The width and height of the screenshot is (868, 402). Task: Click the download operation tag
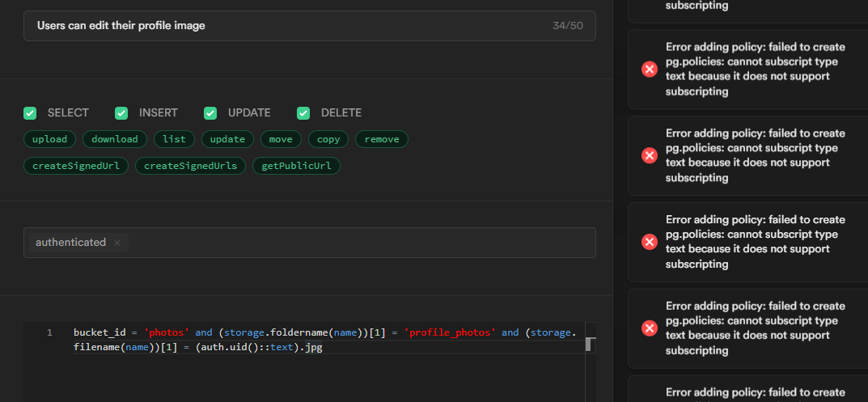[115, 139]
